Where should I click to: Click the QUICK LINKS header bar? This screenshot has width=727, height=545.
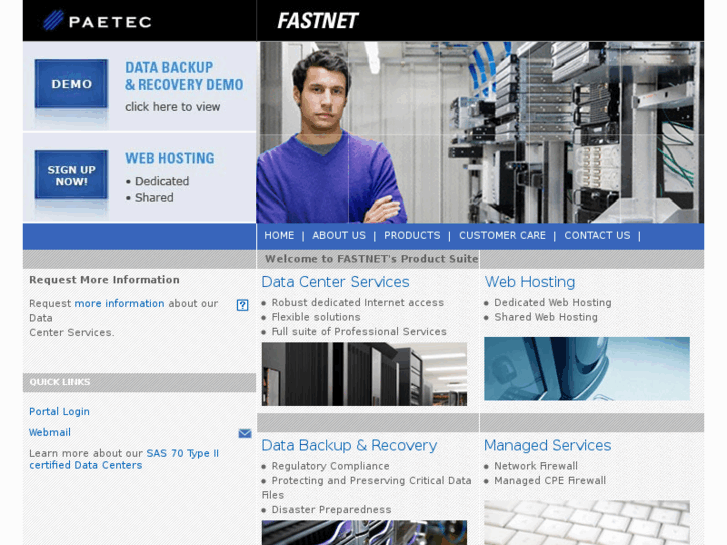[x=139, y=382]
